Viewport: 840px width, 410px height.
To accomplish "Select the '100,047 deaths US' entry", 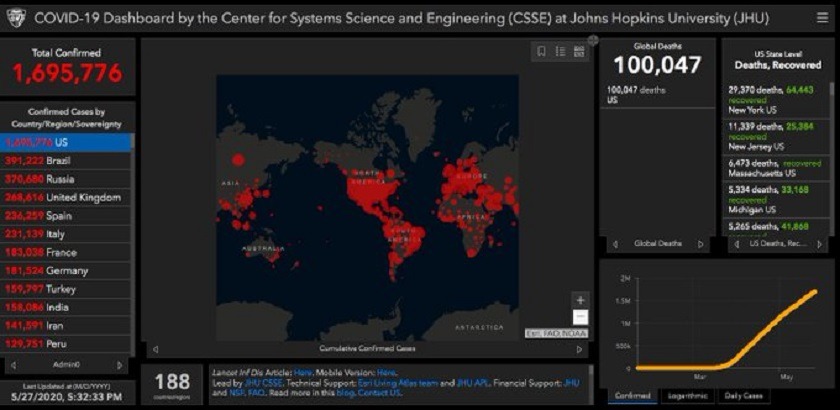I will tap(657, 95).
